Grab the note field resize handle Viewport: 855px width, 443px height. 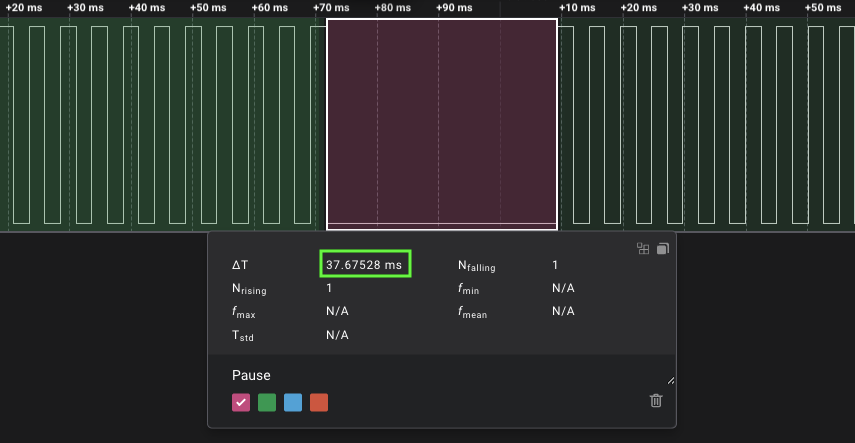point(670,380)
